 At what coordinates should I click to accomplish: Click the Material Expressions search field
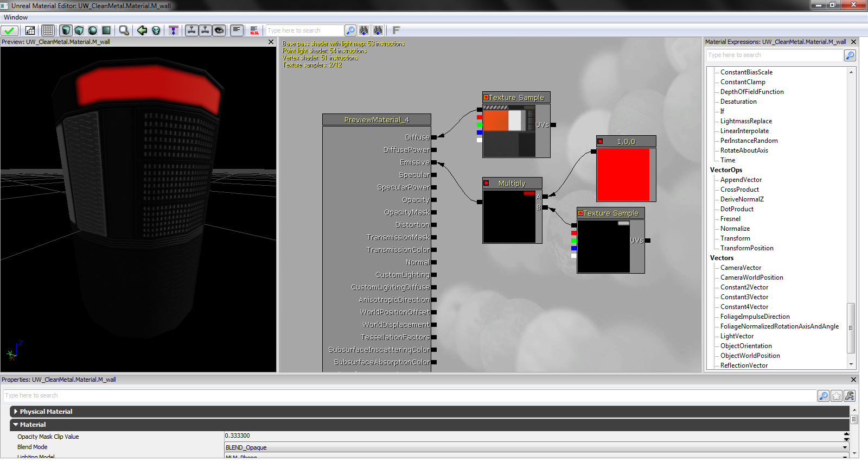pyautogui.click(x=774, y=55)
